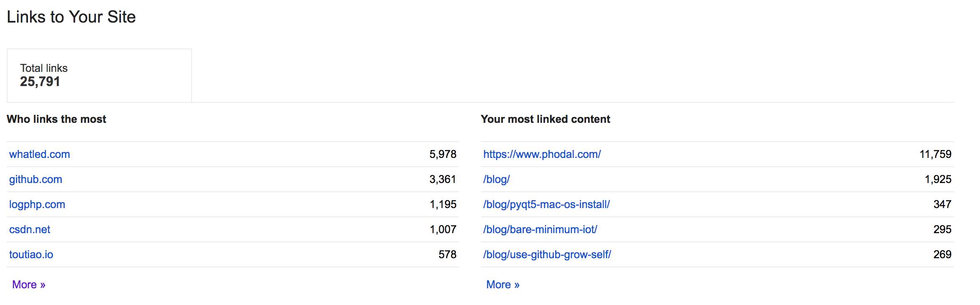Screen dimensions: 980x305
Task: Click the /blog/use-github-grow-self/ link
Action: coord(547,254)
